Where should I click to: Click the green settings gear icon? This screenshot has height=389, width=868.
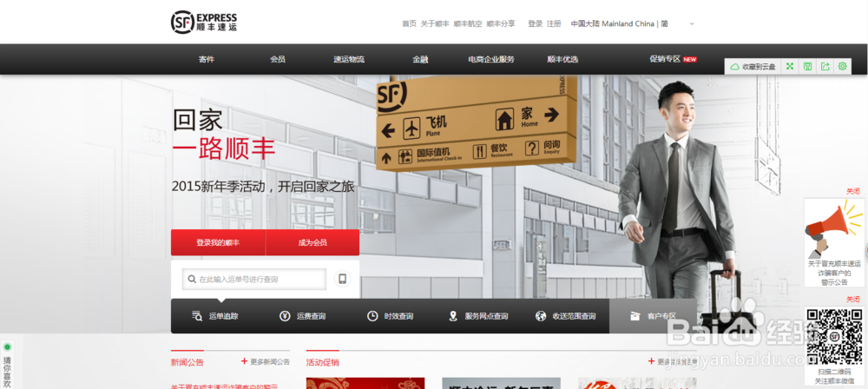(x=843, y=67)
